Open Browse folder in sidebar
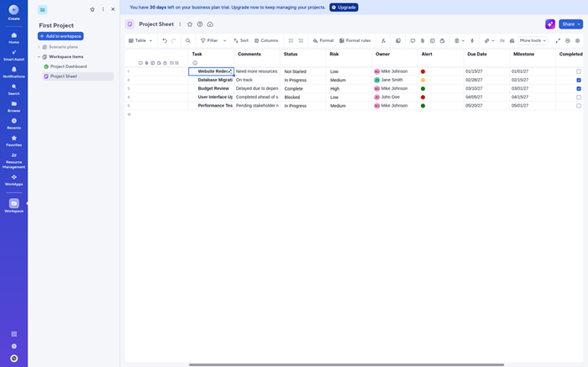This screenshot has width=588, height=367. point(14,107)
